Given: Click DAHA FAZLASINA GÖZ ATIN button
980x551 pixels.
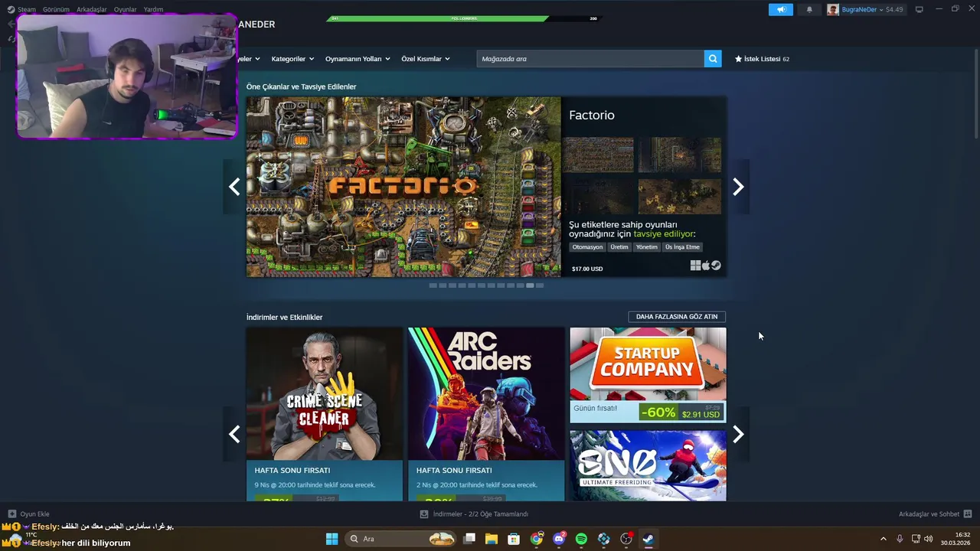Looking at the screenshot, I should click(x=677, y=317).
